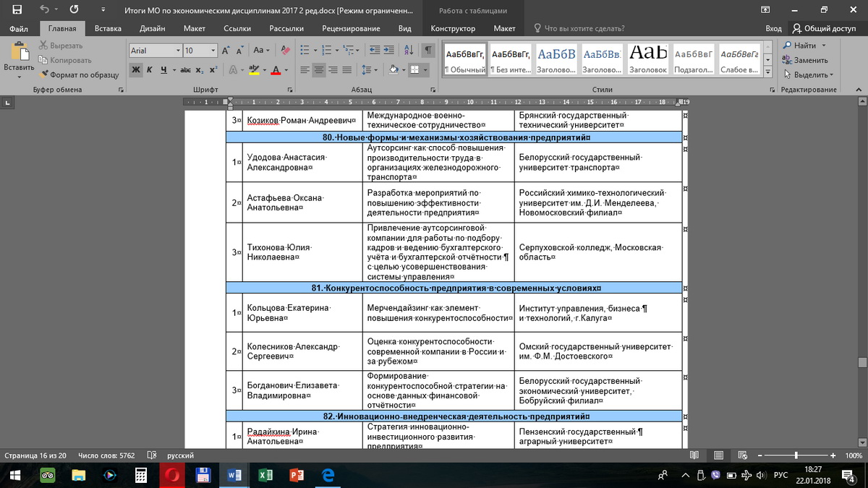Decrease paragraph indent

pos(374,51)
